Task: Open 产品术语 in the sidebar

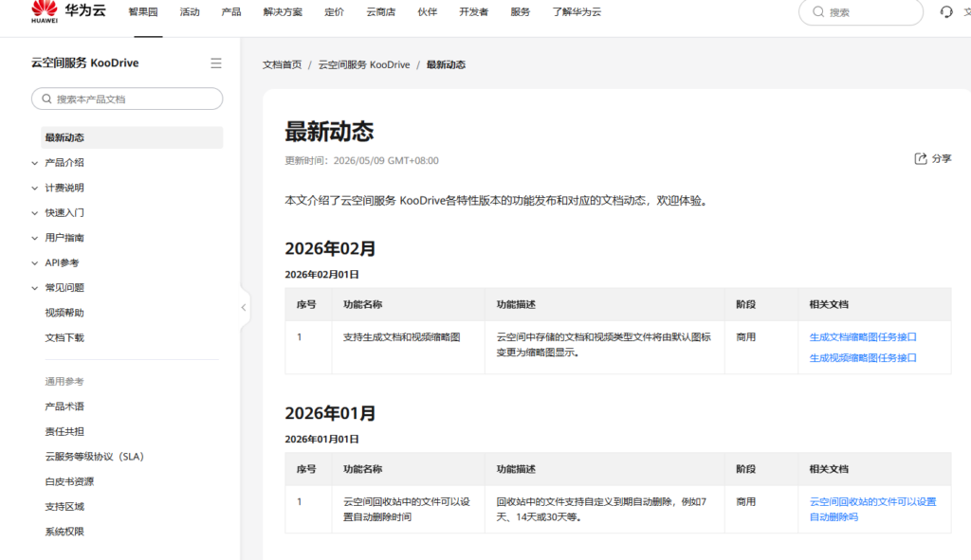Action: coord(64,406)
